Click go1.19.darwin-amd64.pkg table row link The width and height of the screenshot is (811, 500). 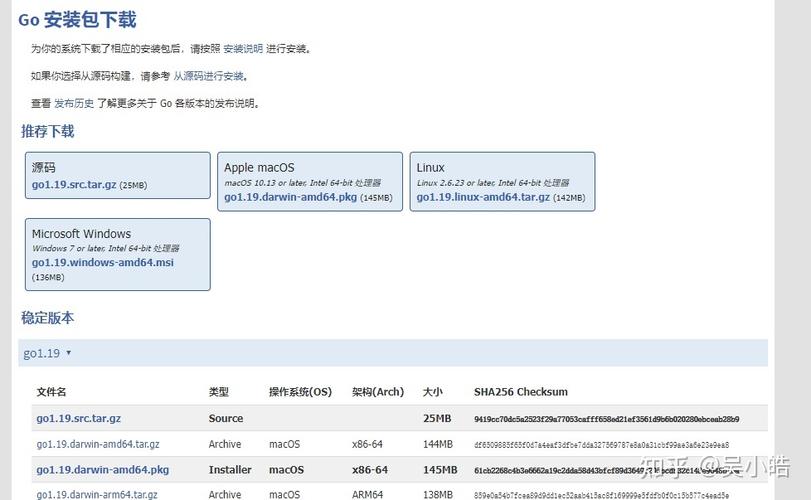pos(102,470)
